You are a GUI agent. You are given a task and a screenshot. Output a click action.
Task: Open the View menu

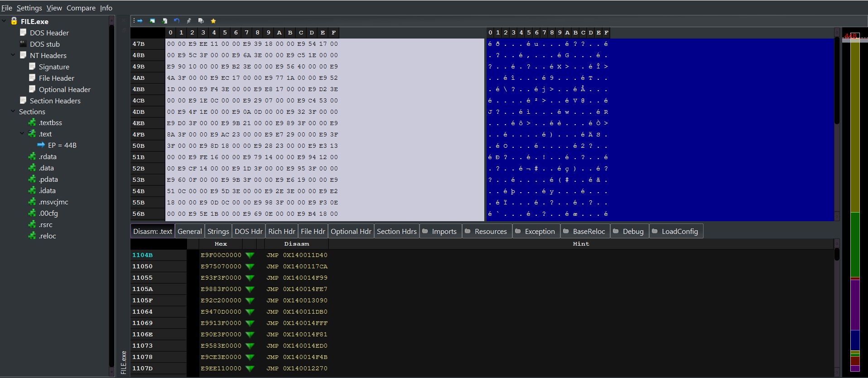click(54, 8)
